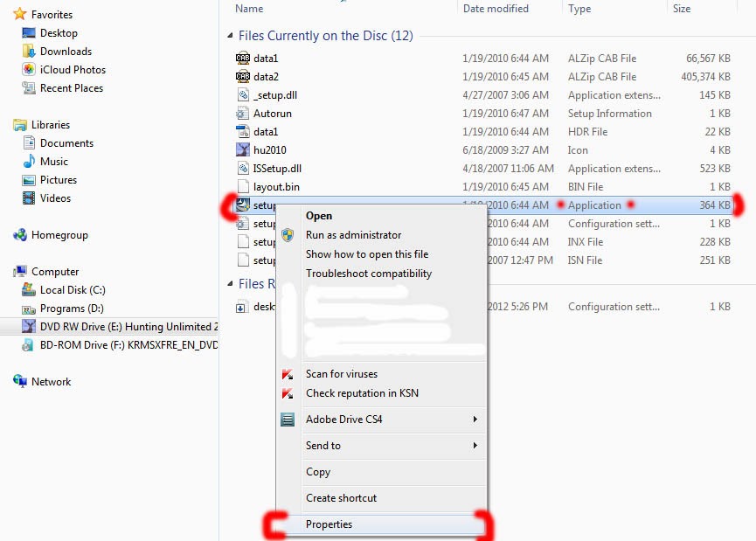Collapse the Files Currently on the Disc section
The width and height of the screenshot is (756, 541).
[229, 36]
